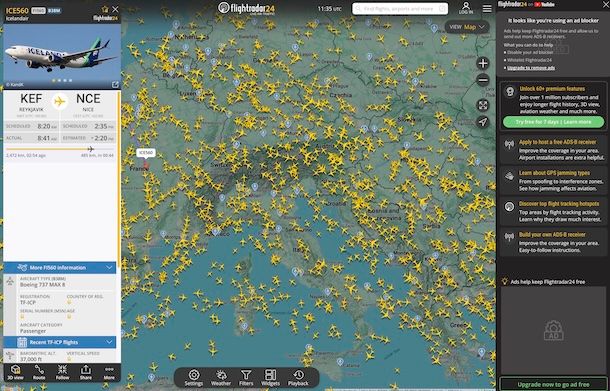
Task: Open the Widgets menu
Action: [x=270, y=377]
